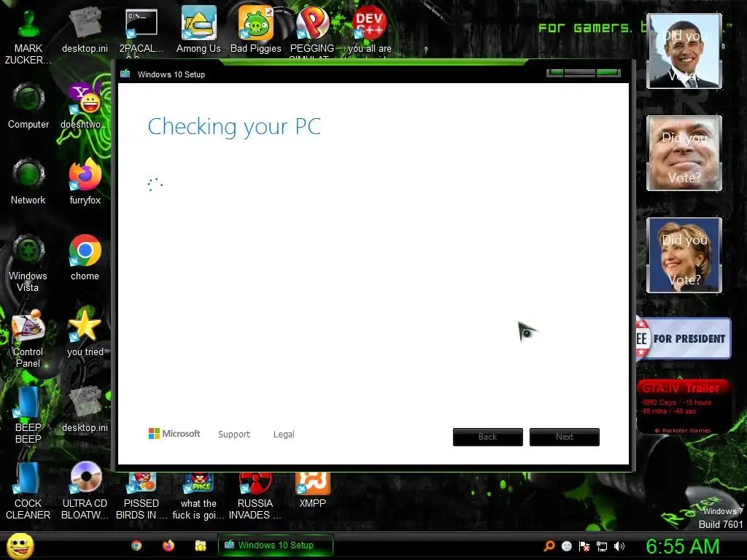This screenshot has width=747, height=560.
Task: Click the Back button in Windows 10 Setup
Action: coord(488,437)
